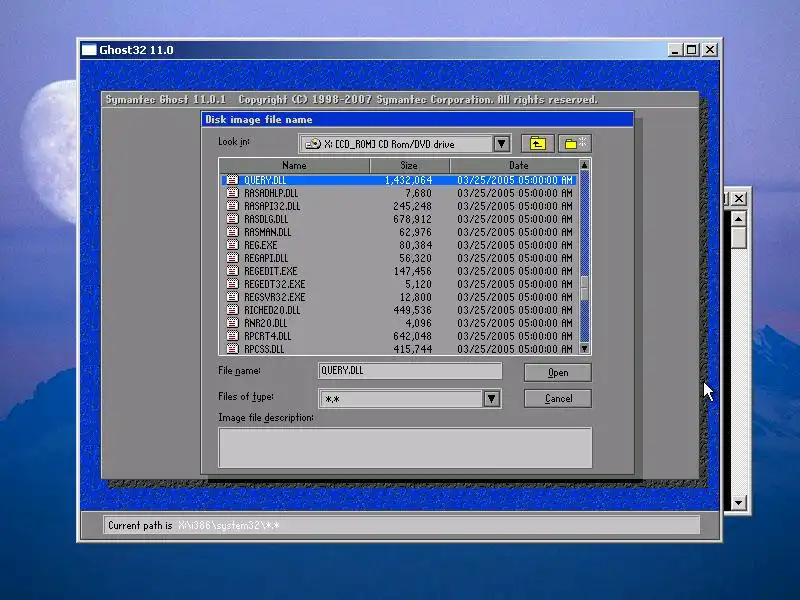Click the 245,248 size value
Image resolution: width=800 pixels, height=600 pixels.
click(412, 206)
